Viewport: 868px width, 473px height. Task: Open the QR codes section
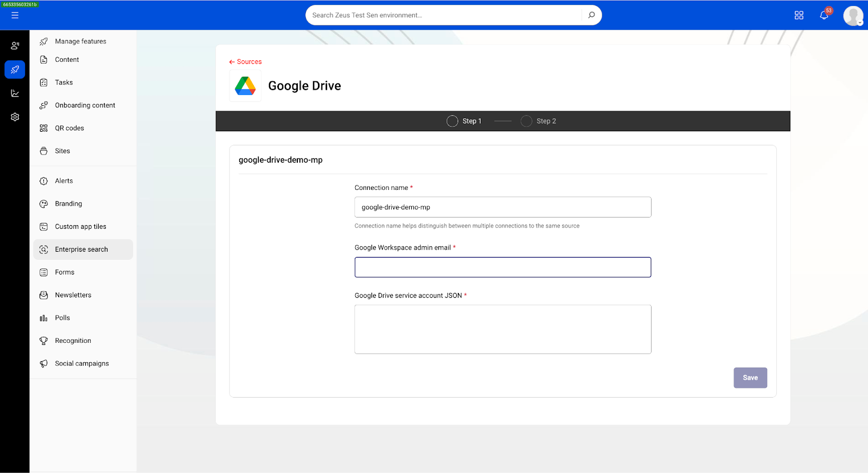(69, 128)
